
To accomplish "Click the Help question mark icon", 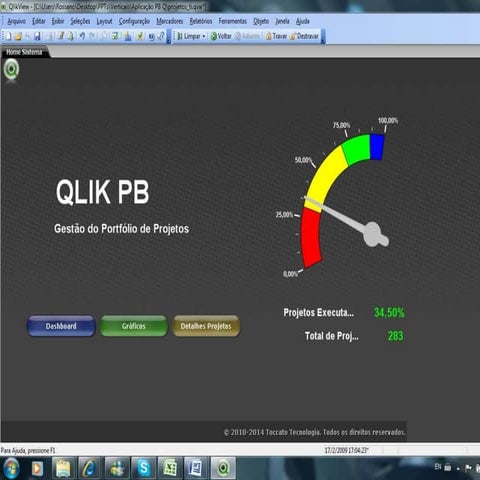I will (x=161, y=36).
